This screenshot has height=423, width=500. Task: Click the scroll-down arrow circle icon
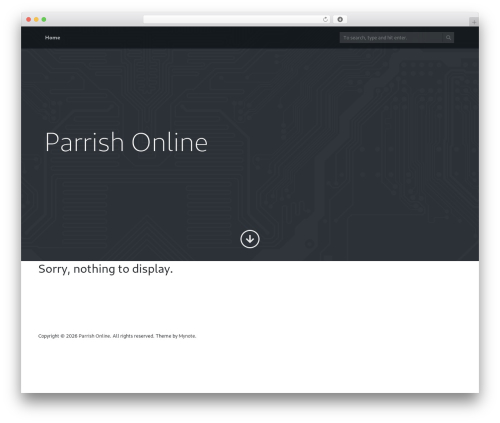250,239
